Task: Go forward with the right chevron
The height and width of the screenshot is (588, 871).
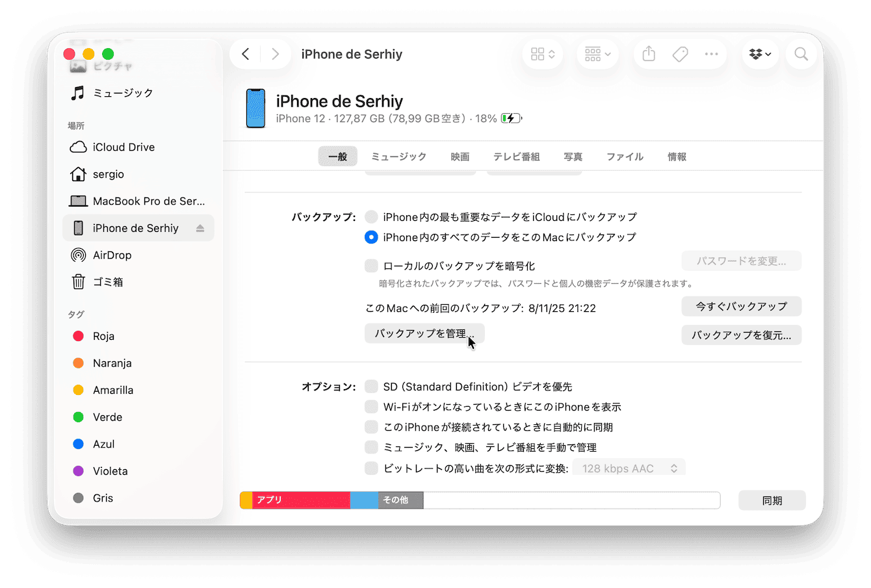Action: tap(276, 54)
